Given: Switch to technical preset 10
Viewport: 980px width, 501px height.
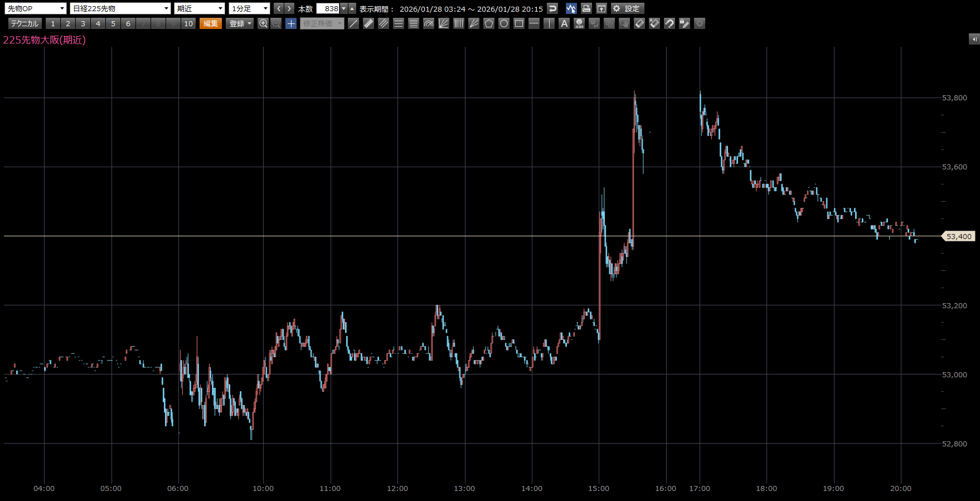Looking at the screenshot, I should pos(188,23).
